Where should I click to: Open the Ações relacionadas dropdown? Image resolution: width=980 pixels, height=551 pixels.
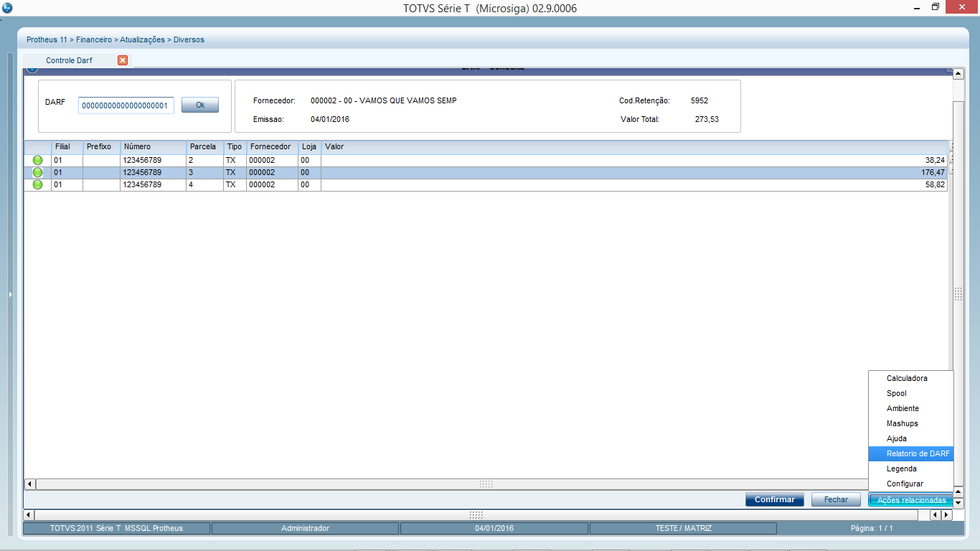[911, 500]
